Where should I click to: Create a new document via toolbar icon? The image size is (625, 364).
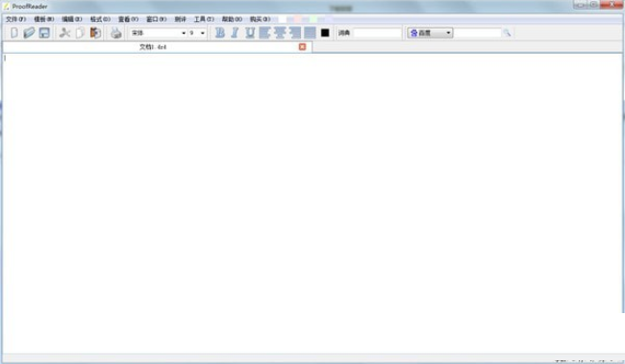pos(14,33)
